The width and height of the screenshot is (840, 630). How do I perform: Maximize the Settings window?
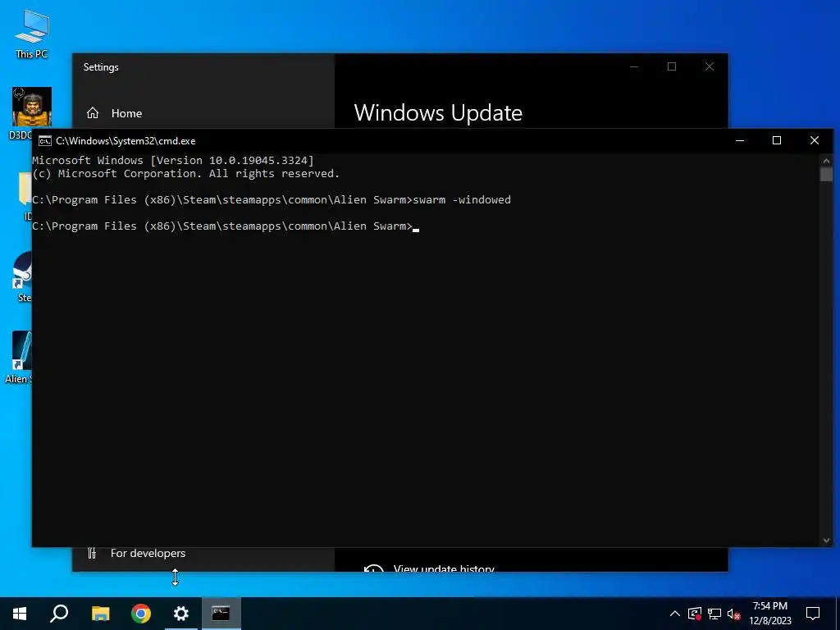pyautogui.click(x=672, y=66)
